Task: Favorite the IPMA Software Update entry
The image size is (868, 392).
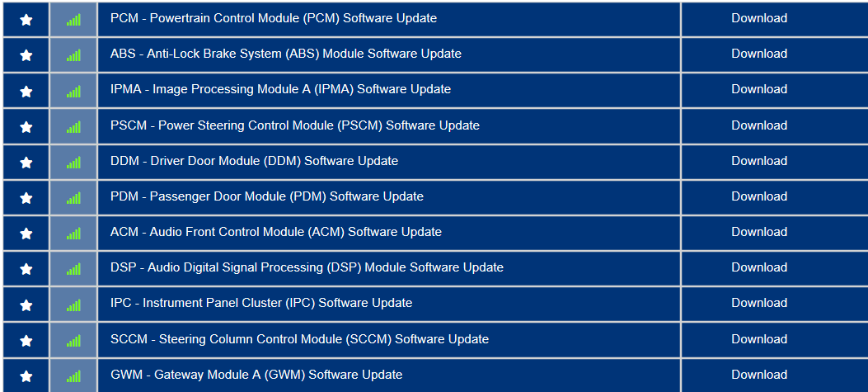Action: pyautogui.click(x=26, y=91)
